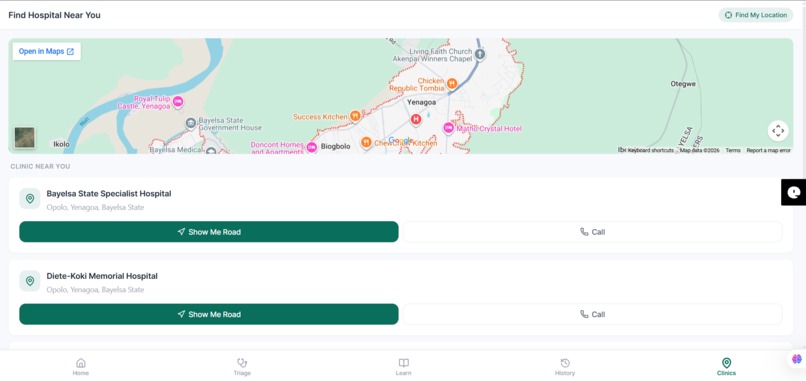Go to the Home tab

tap(81, 367)
